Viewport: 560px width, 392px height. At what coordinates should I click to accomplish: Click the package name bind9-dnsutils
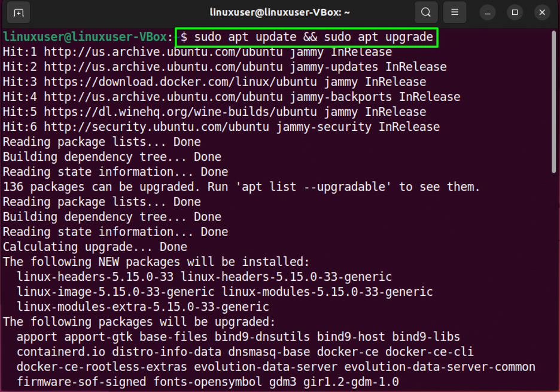click(262, 336)
